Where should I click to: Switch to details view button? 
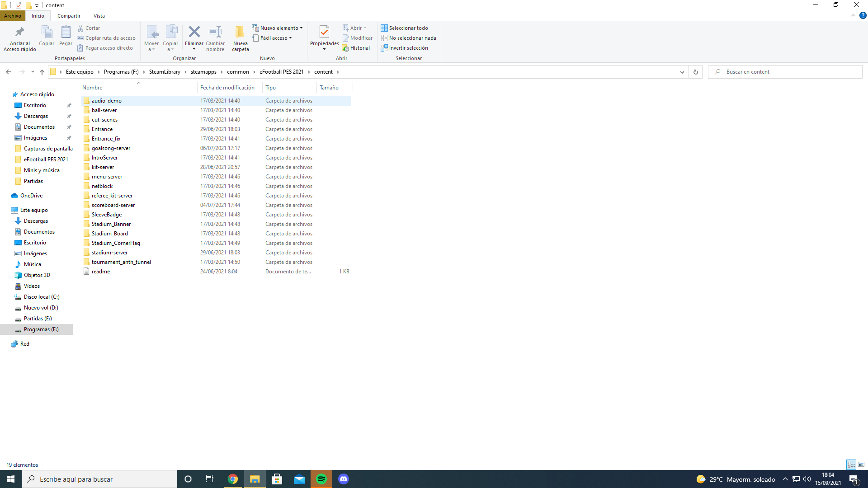click(x=851, y=465)
